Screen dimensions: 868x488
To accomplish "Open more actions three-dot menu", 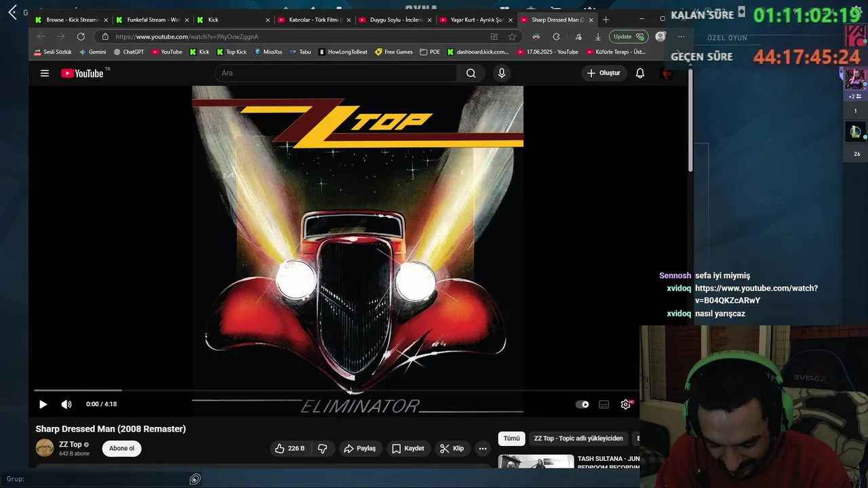I will [483, 449].
